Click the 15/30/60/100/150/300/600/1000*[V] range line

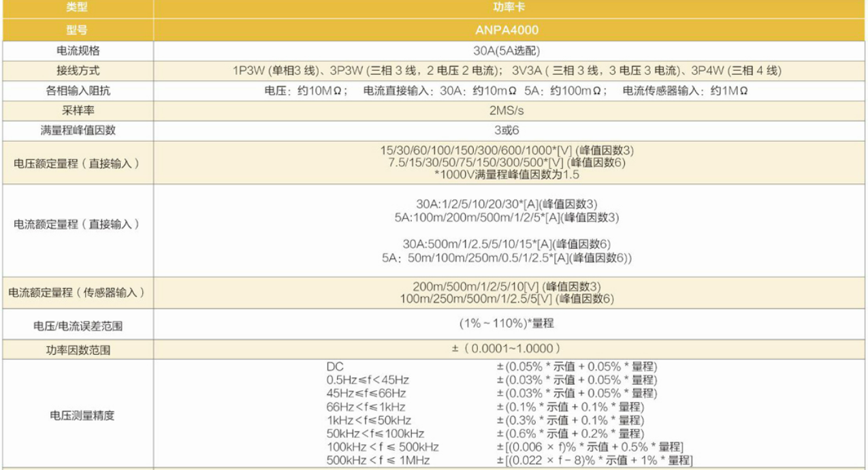pos(507,151)
